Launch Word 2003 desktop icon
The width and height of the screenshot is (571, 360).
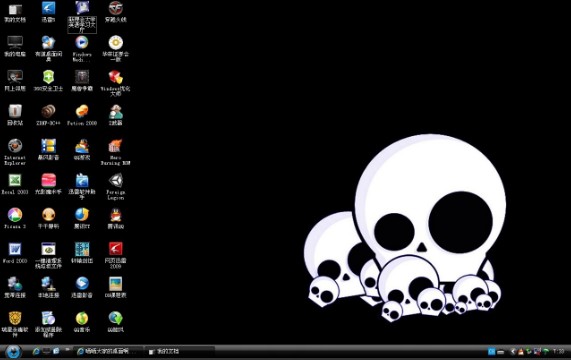click(x=15, y=253)
